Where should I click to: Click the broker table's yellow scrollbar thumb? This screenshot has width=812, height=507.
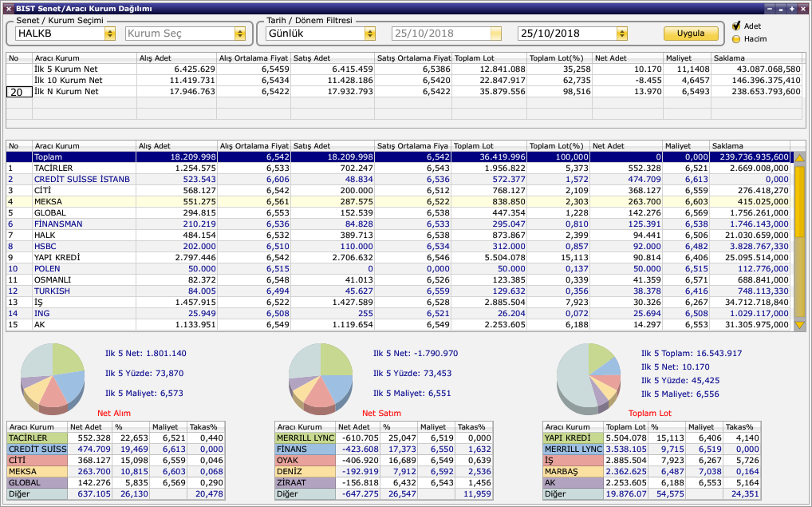[x=799, y=202]
